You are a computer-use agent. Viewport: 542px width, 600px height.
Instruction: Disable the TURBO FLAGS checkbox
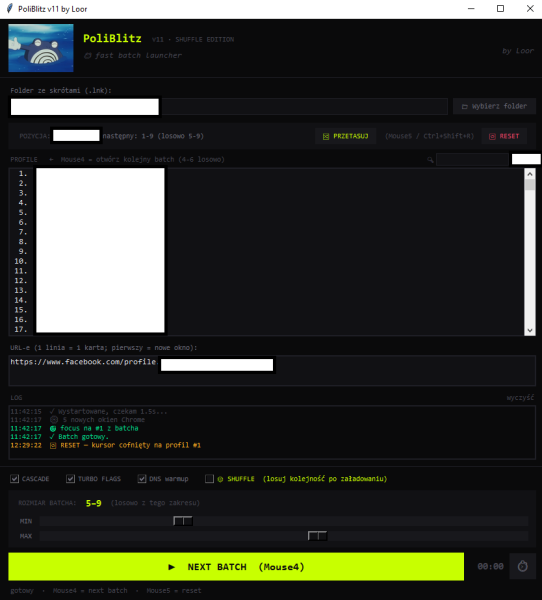[x=70, y=479]
